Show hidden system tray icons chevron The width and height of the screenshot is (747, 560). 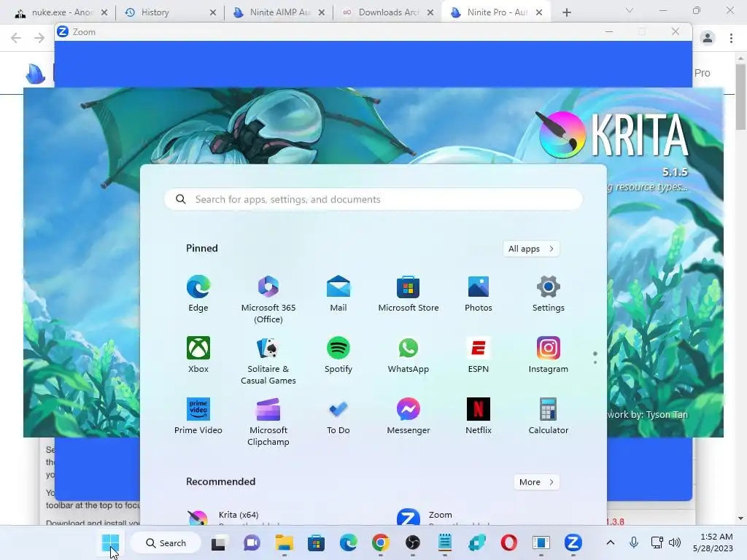pyautogui.click(x=611, y=542)
